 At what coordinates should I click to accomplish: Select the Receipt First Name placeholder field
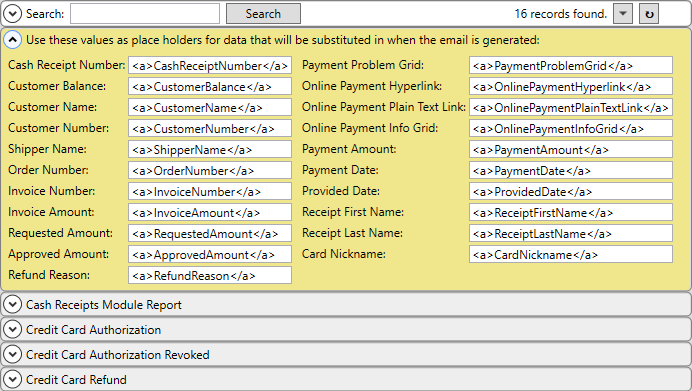tap(571, 212)
